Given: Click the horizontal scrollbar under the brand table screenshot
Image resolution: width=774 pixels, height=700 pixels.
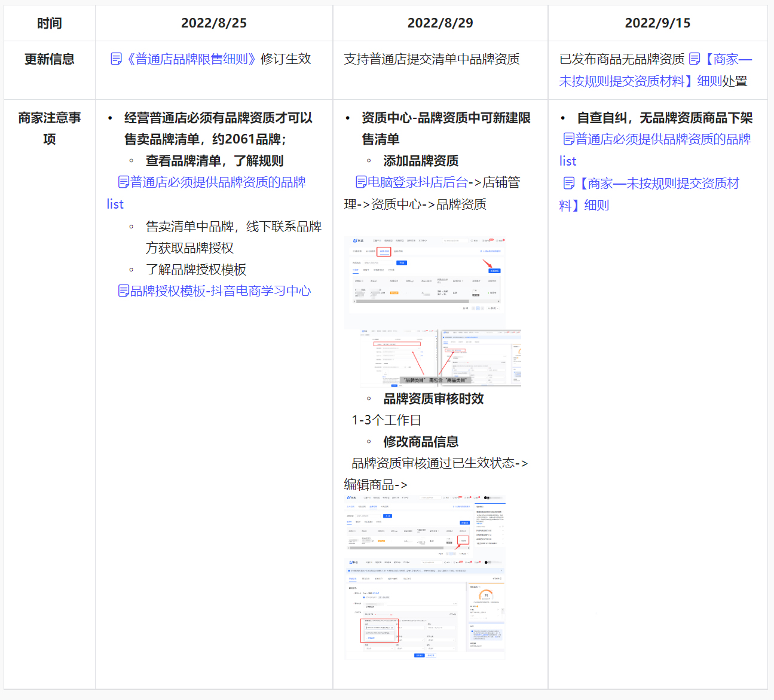Looking at the screenshot, I should (414, 301).
